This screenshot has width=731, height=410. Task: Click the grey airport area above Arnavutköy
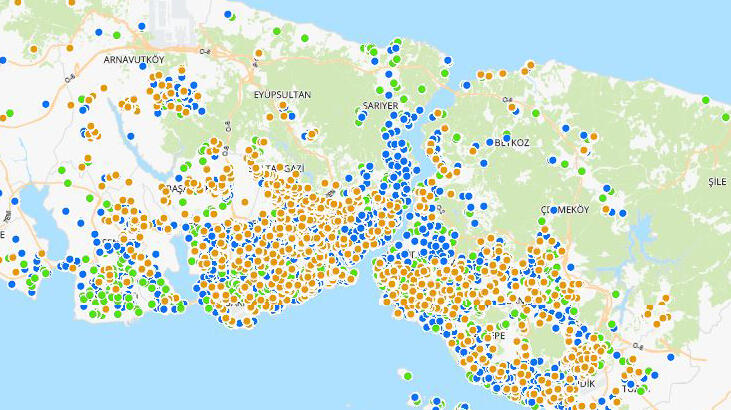pos(165,17)
